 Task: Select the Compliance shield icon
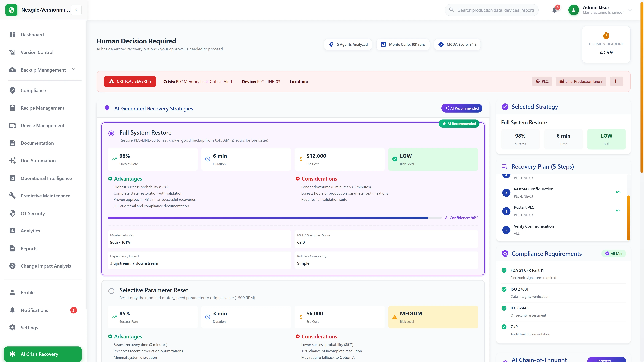(x=12, y=90)
